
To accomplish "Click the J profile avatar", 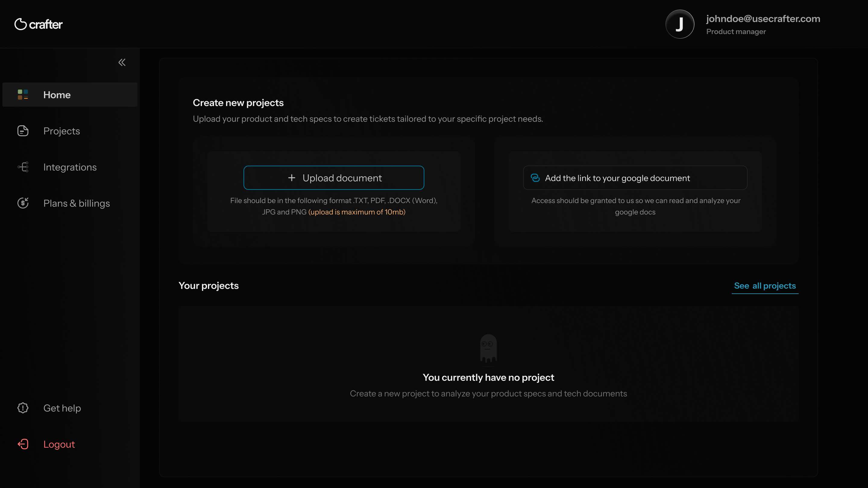I will coord(680,24).
